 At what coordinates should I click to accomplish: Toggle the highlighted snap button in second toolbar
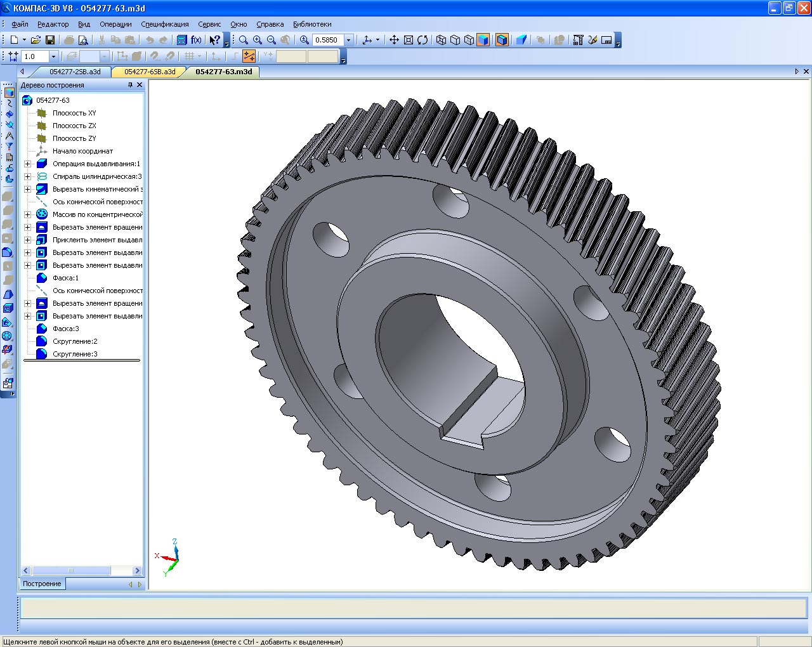click(249, 56)
